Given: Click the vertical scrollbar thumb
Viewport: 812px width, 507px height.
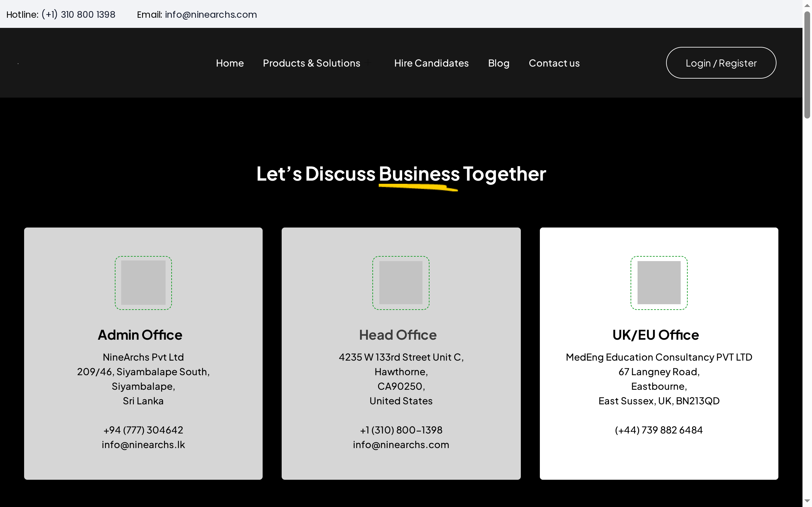Looking at the screenshot, I should 807,65.
